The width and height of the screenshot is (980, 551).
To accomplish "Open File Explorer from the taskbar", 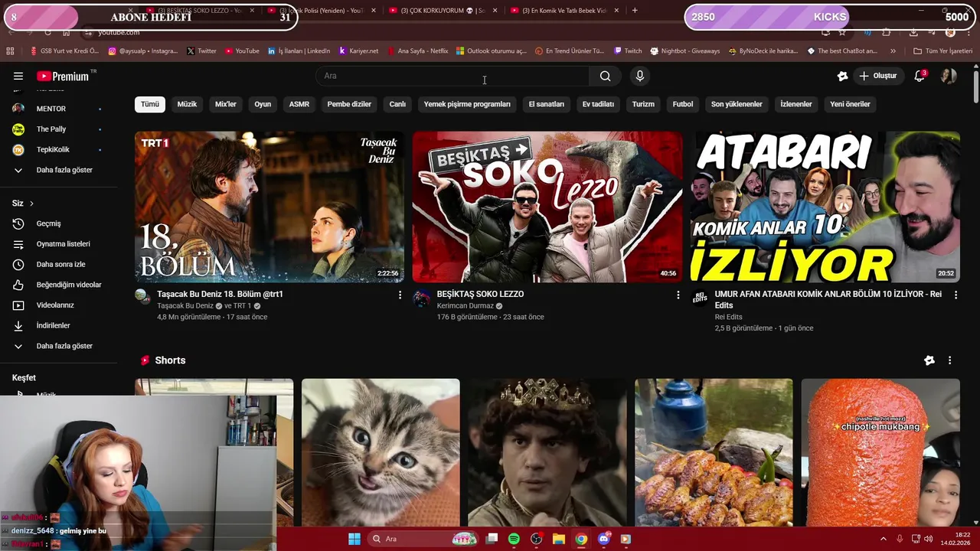I will 558,539.
